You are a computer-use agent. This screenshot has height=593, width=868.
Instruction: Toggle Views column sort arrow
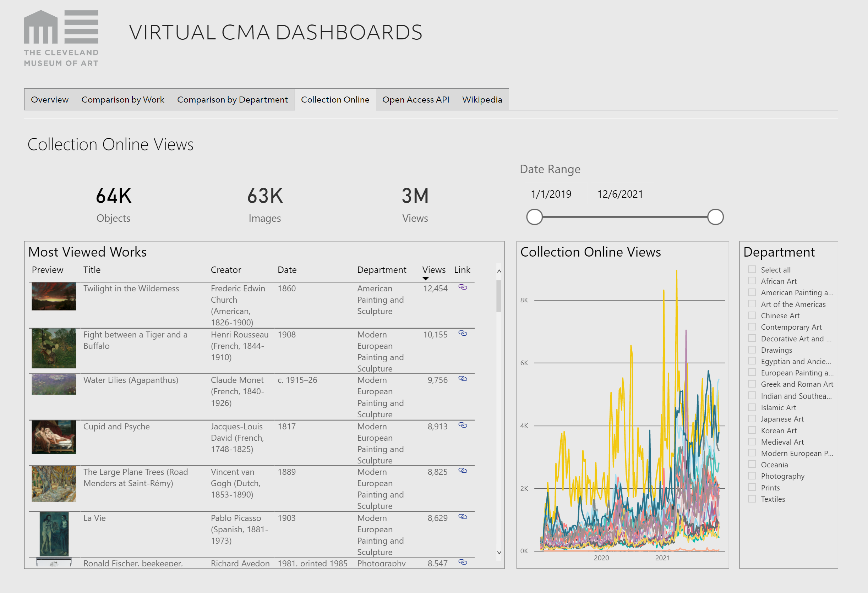(425, 279)
